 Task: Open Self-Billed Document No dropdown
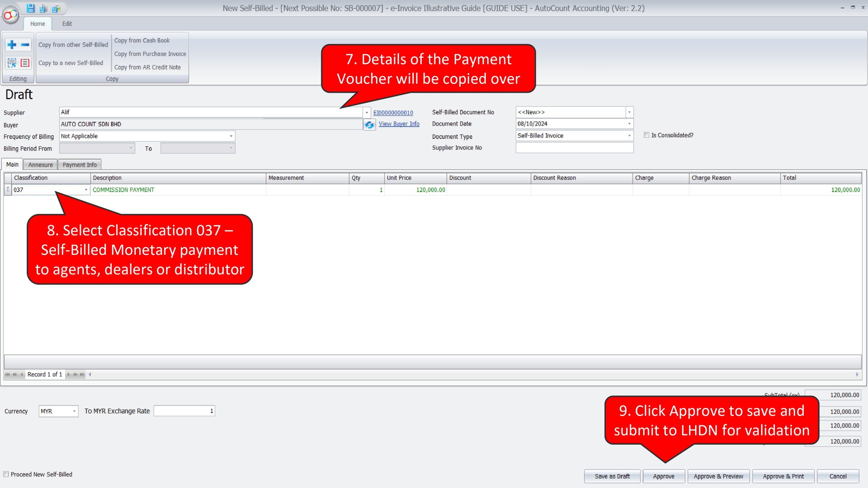point(629,112)
